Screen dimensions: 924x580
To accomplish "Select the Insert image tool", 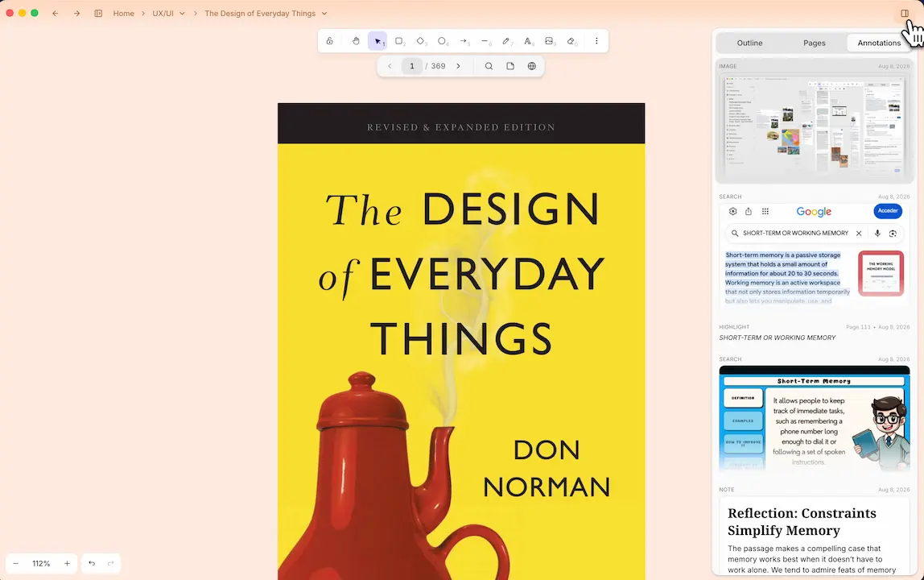I will click(549, 41).
